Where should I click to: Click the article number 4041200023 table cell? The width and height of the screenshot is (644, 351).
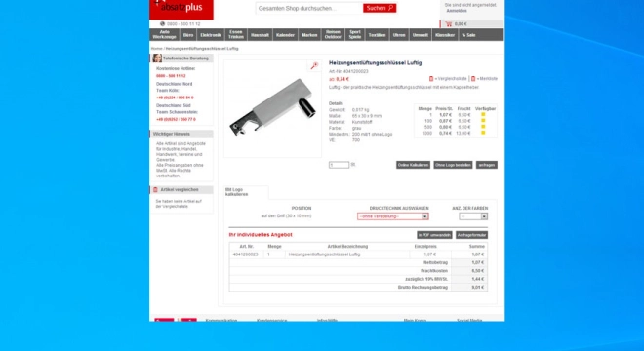point(246,254)
